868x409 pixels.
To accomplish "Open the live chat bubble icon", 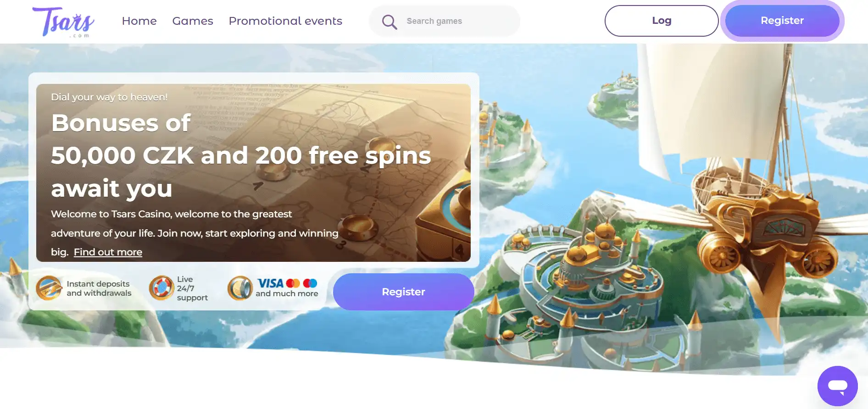I will coord(837,386).
